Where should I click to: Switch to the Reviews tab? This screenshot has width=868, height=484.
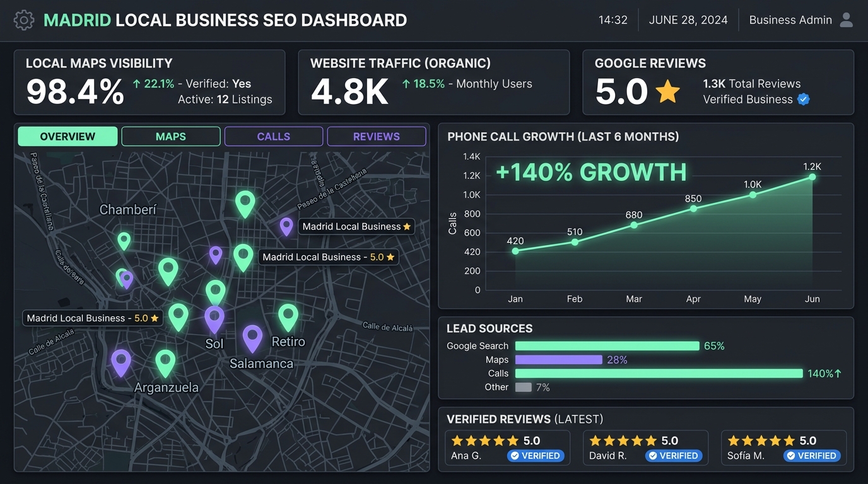(377, 136)
